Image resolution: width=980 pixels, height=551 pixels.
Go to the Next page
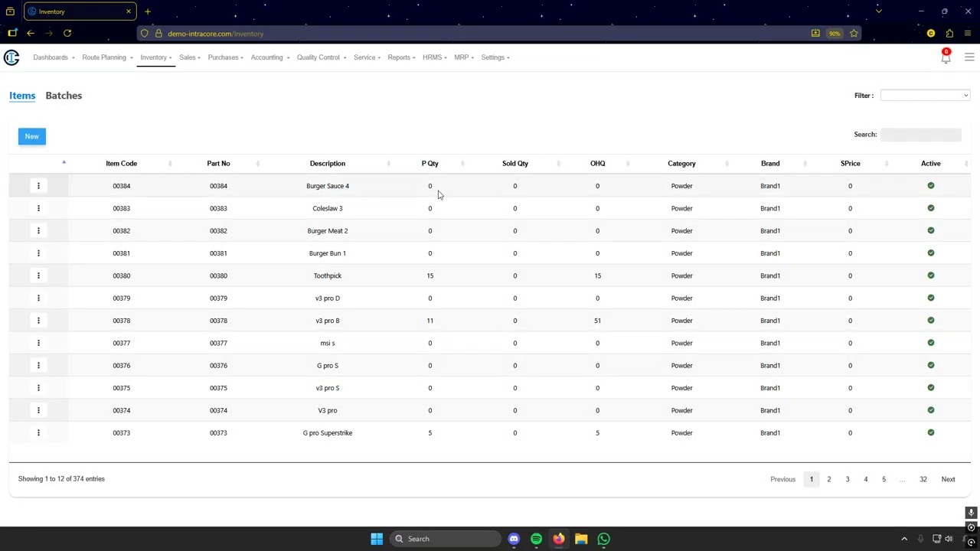(x=948, y=479)
